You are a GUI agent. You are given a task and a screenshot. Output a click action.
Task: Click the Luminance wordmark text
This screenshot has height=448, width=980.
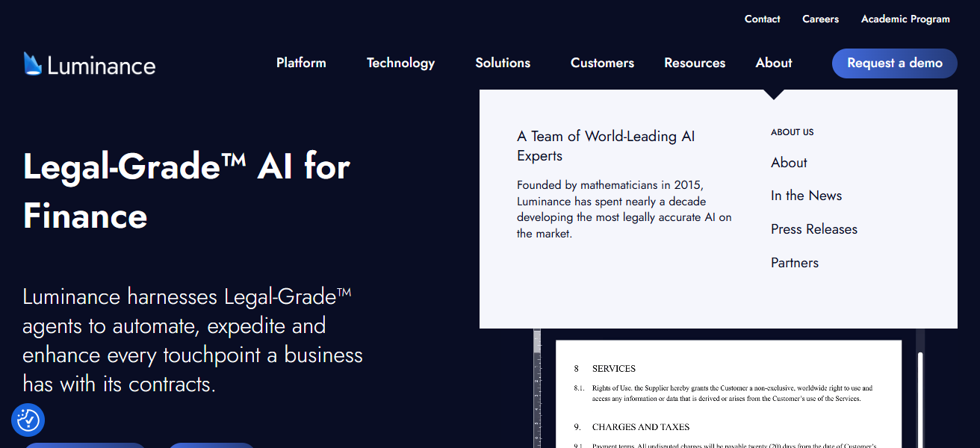tap(102, 66)
